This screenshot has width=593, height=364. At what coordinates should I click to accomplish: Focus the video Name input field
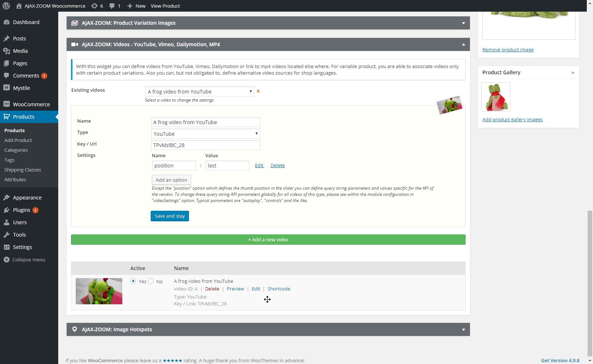tap(206, 122)
